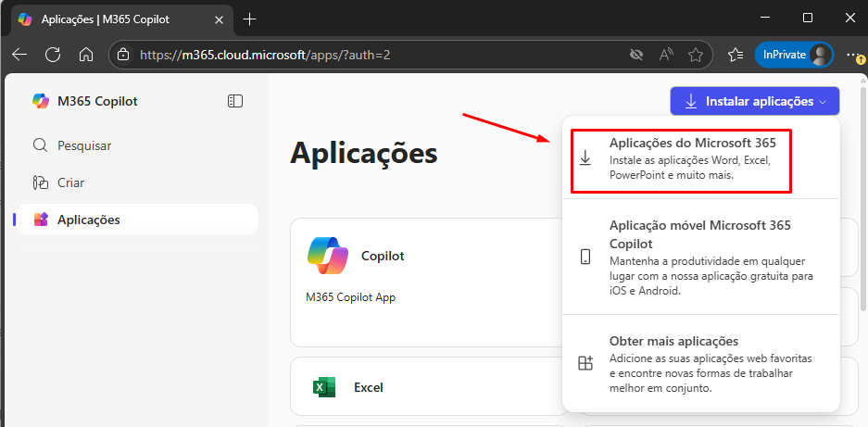The width and height of the screenshot is (868, 427).
Task: Add page to favorites with star icon
Action: [696, 55]
